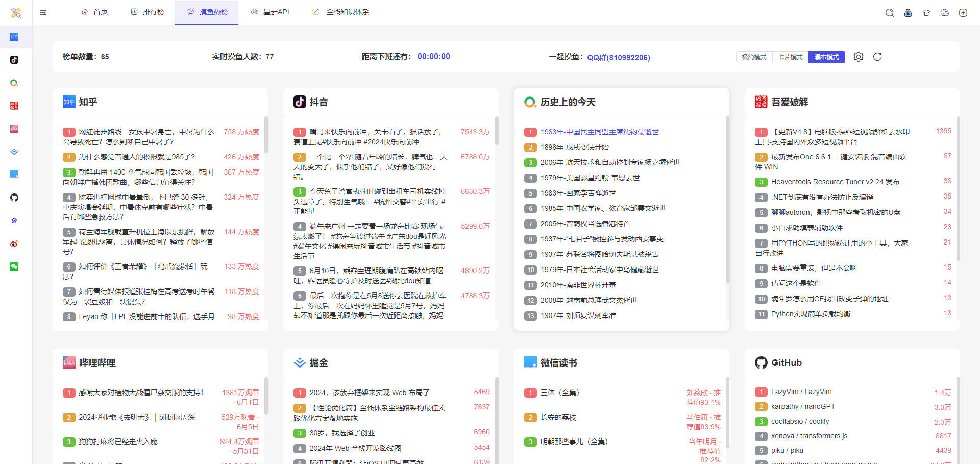Click the money bag donate icon
The width and height of the screenshot is (980, 464).
[x=908, y=13]
